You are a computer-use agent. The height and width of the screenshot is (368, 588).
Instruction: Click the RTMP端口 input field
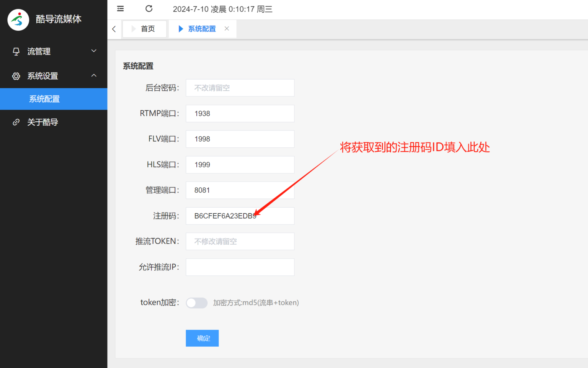click(x=240, y=114)
